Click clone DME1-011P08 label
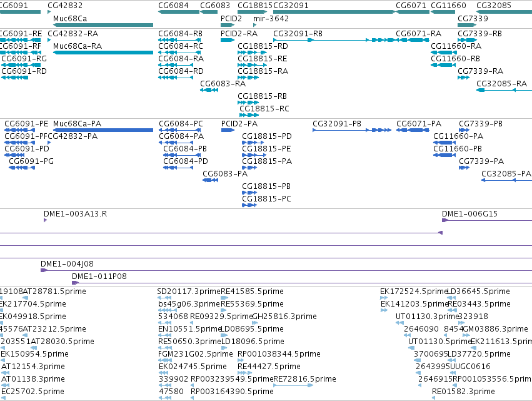The width and height of the screenshot is (532, 401). pyautogui.click(x=99, y=277)
